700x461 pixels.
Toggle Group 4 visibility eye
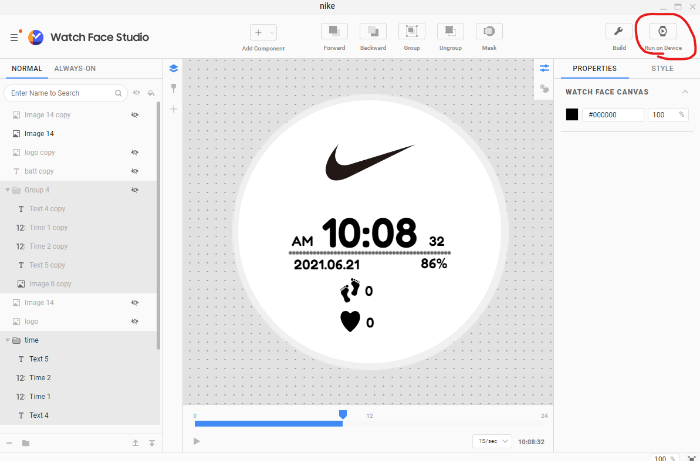[x=134, y=190]
